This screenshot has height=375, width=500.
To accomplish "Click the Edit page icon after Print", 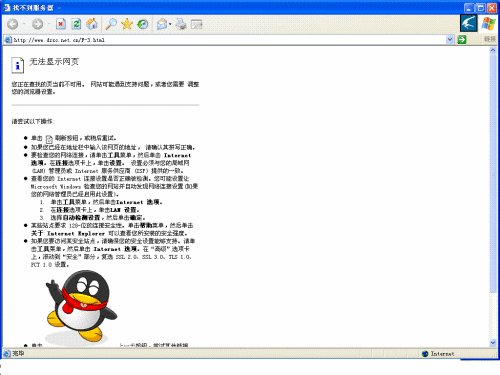I will 197,24.
